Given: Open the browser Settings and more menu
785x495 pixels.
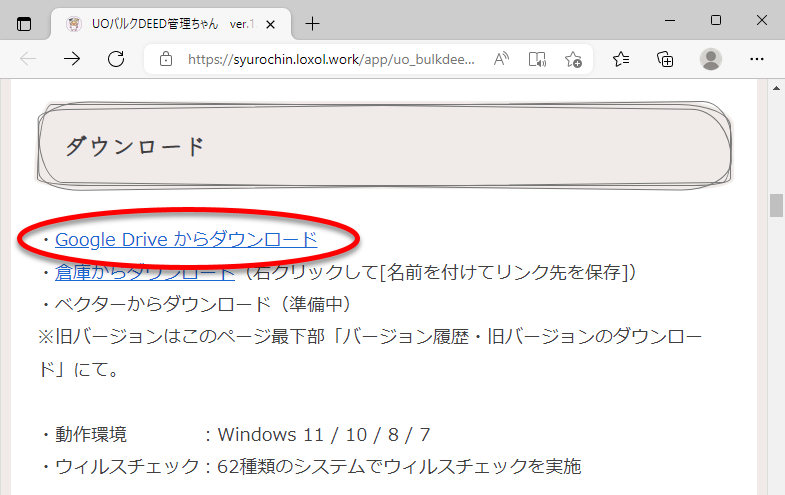Looking at the screenshot, I should [x=755, y=59].
